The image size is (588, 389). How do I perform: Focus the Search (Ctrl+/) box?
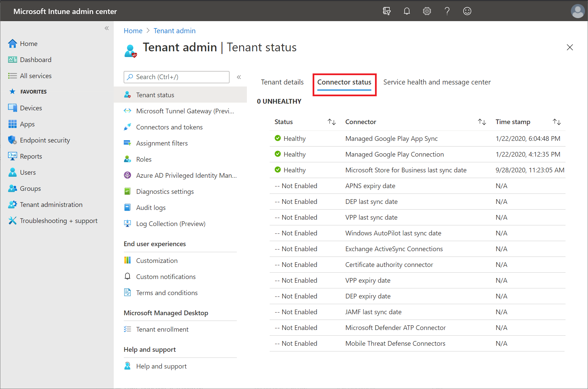[176, 77]
